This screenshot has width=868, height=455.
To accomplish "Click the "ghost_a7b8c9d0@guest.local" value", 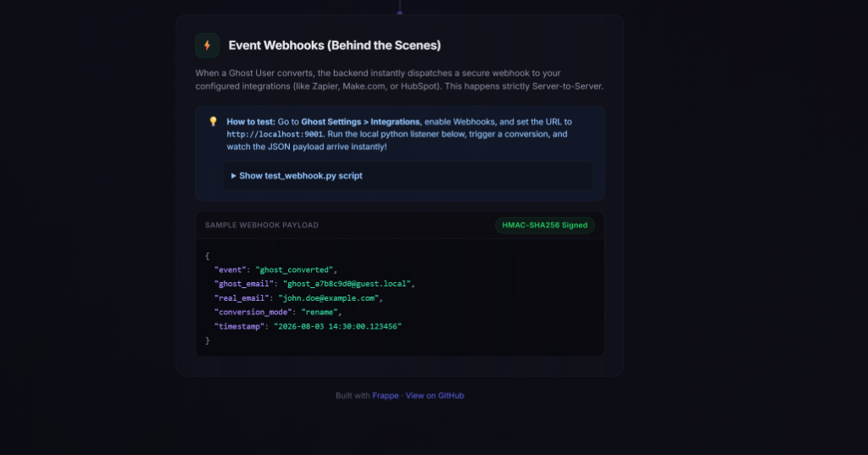I will click(x=347, y=283).
